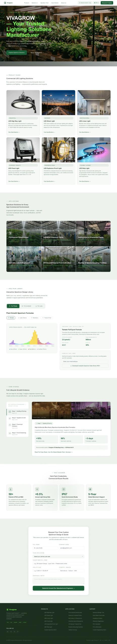
Task: Click the 5-Year warranty globe icon
Action: point(90,489)
